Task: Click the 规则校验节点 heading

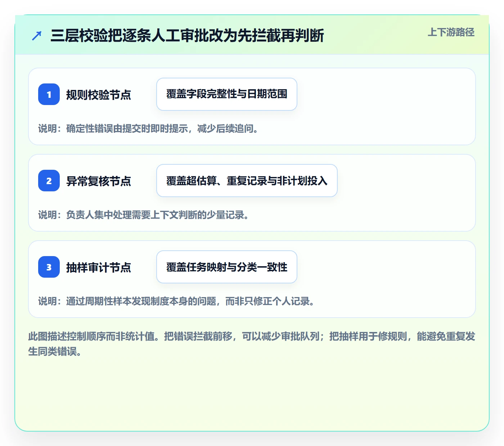Action: point(99,95)
